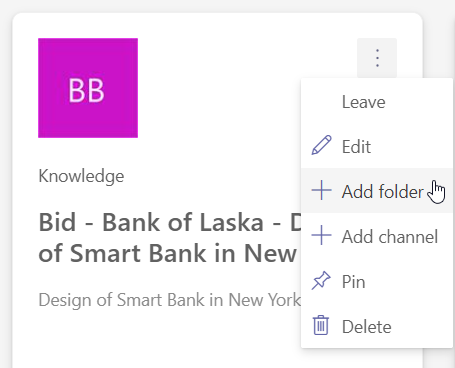Viewport: 455px width, 368px height.
Task: Select the magenta BB team avatar
Action: coord(88,88)
